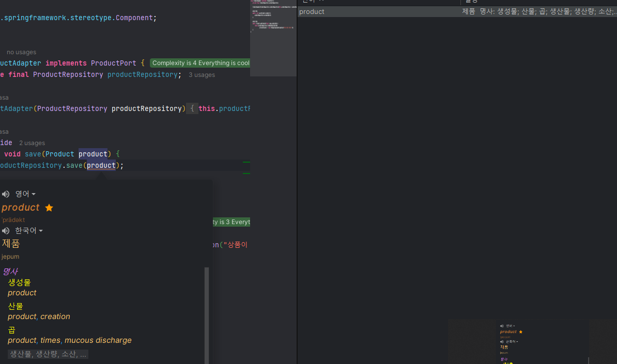Click the 명사 part-of-speech label

(10, 271)
